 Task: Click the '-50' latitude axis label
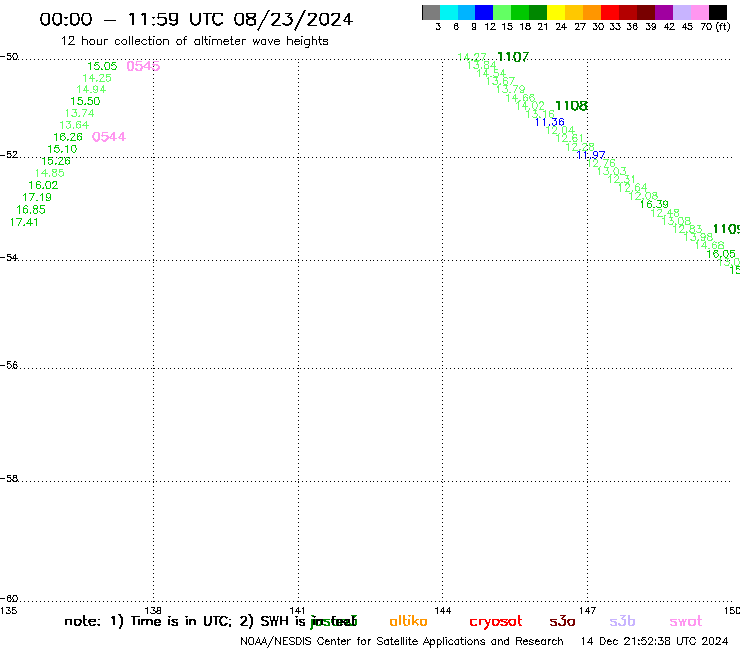pyautogui.click(x=9, y=57)
